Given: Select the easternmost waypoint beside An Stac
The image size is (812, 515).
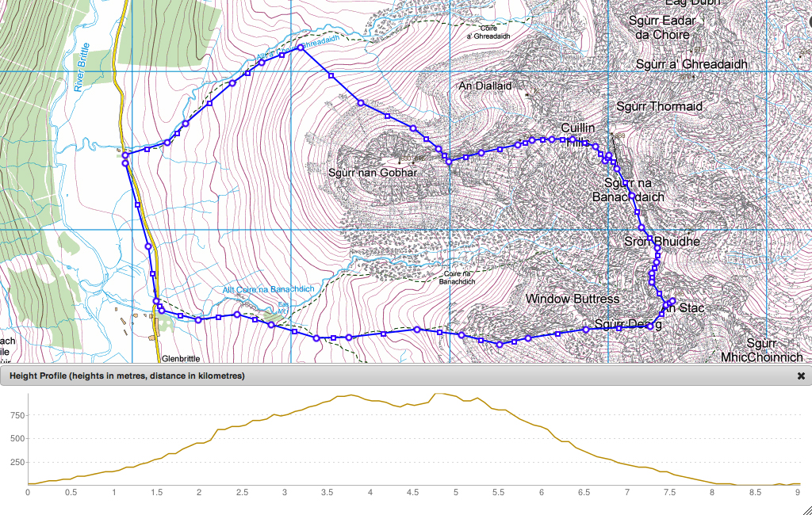Looking at the screenshot, I should tap(672, 300).
